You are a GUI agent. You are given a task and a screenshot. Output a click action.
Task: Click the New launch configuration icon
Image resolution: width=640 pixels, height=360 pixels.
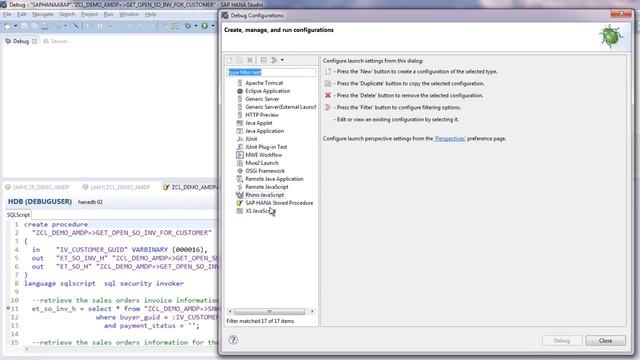tap(229, 60)
